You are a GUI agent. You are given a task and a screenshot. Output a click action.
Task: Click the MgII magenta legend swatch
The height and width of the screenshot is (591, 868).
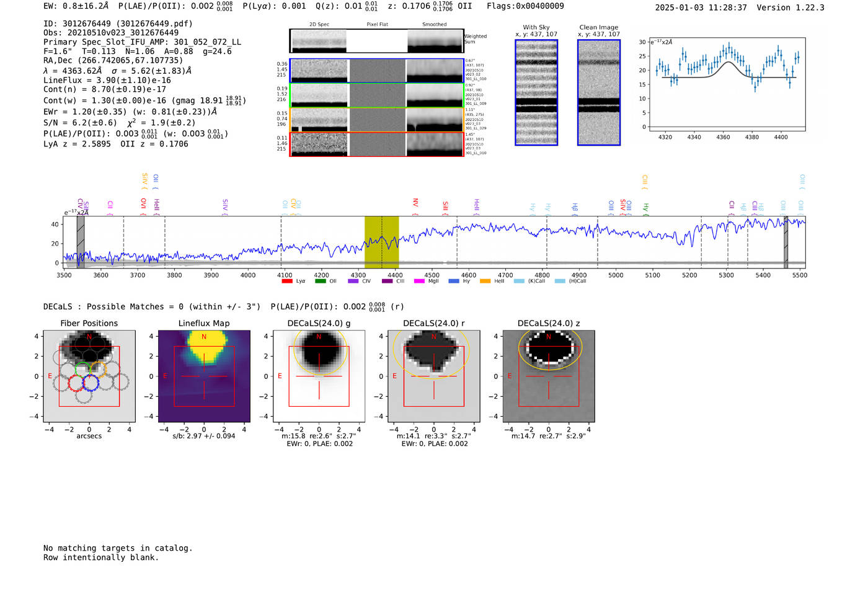click(419, 281)
